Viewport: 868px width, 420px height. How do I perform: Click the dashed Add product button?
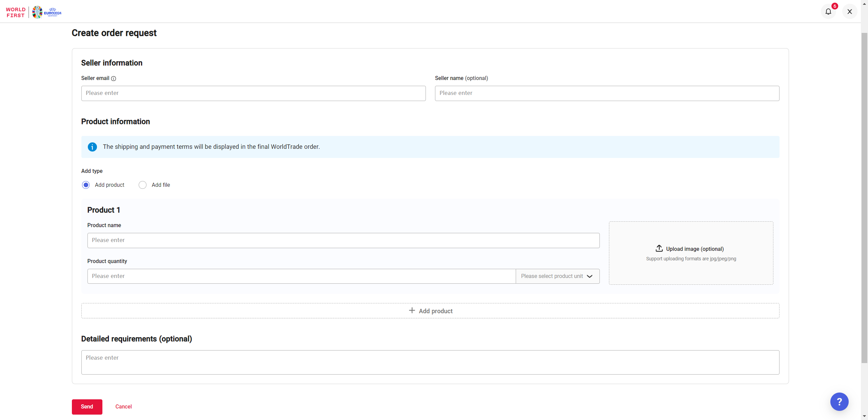tap(430, 311)
